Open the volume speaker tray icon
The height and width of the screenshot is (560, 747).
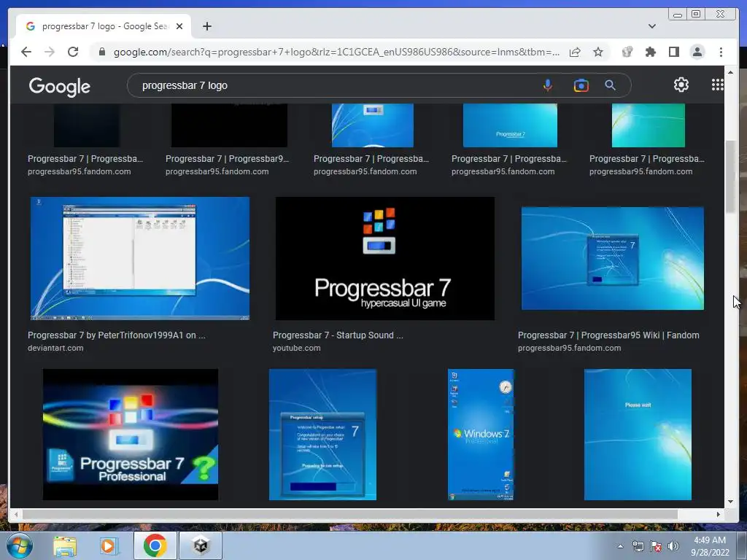pyautogui.click(x=673, y=546)
